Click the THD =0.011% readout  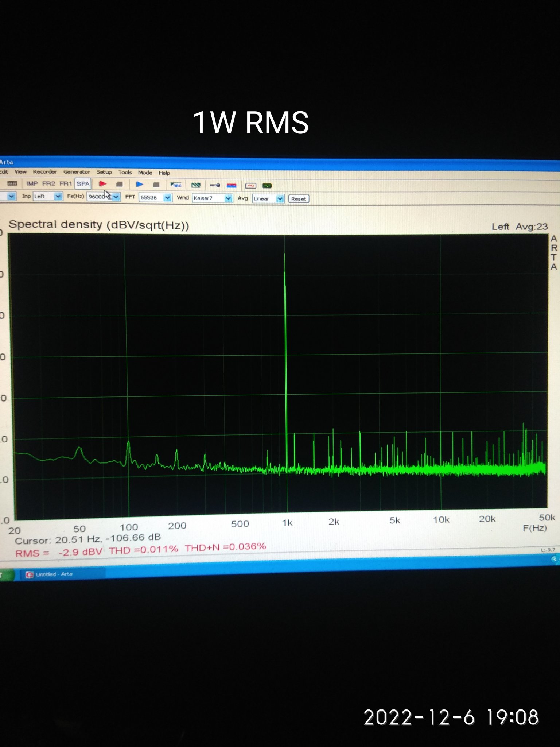144,549
